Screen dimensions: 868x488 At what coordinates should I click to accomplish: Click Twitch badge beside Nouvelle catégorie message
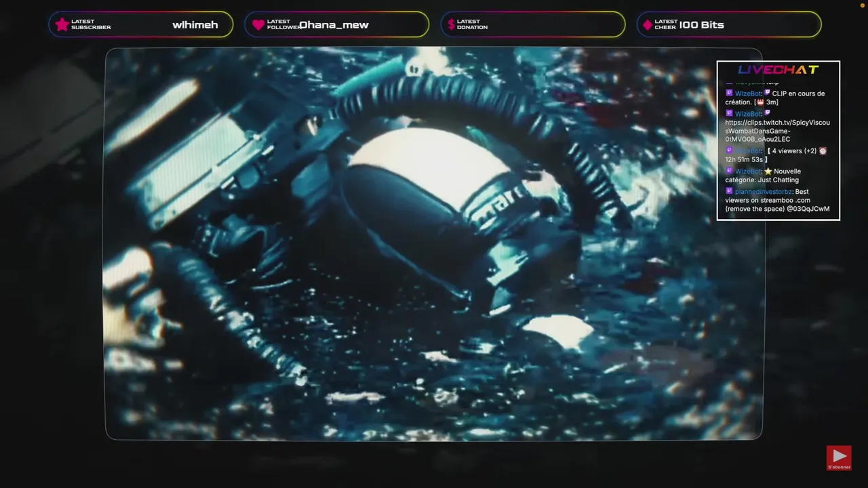(729, 171)
